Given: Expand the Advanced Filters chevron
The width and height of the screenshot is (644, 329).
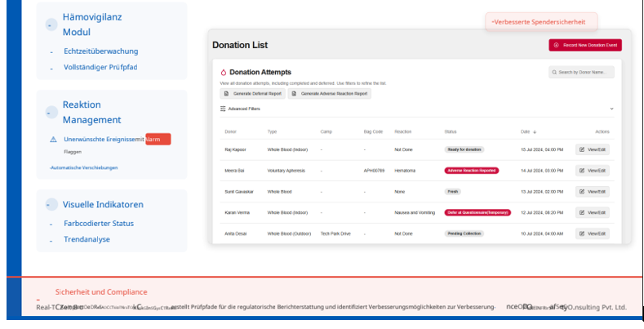Looking at the screenshot, I should [611, 109].
